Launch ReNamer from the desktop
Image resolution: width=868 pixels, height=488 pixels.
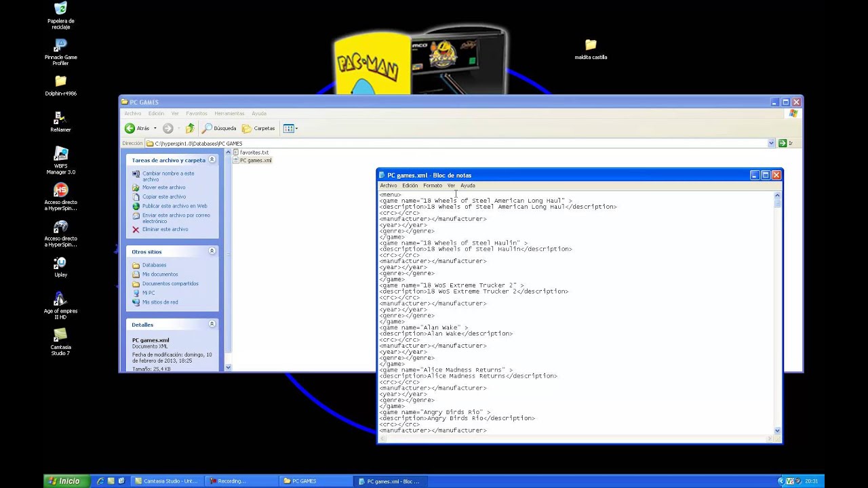click(60, 122)
